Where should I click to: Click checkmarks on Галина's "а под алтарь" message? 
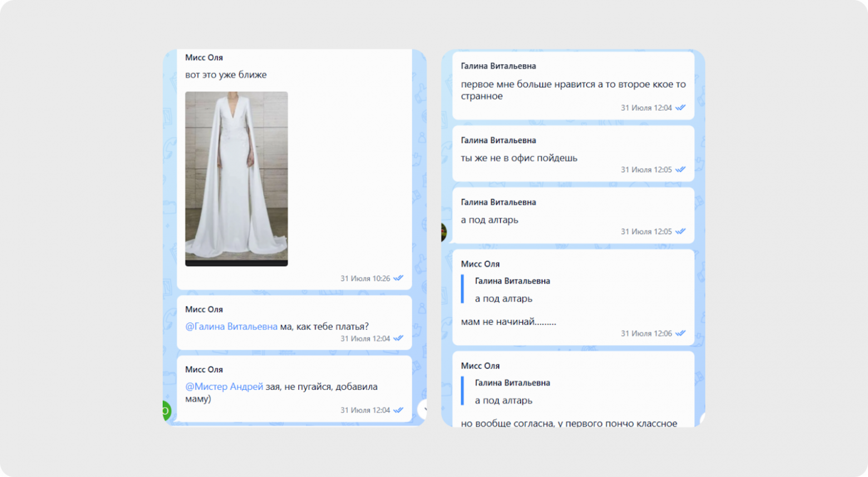(x=680, y=231)
